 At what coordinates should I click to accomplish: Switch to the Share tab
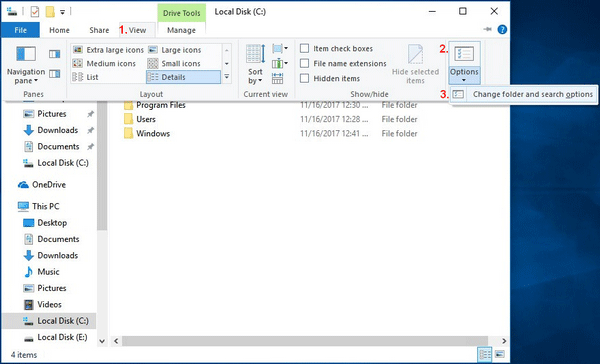click(x=99, y=30)
